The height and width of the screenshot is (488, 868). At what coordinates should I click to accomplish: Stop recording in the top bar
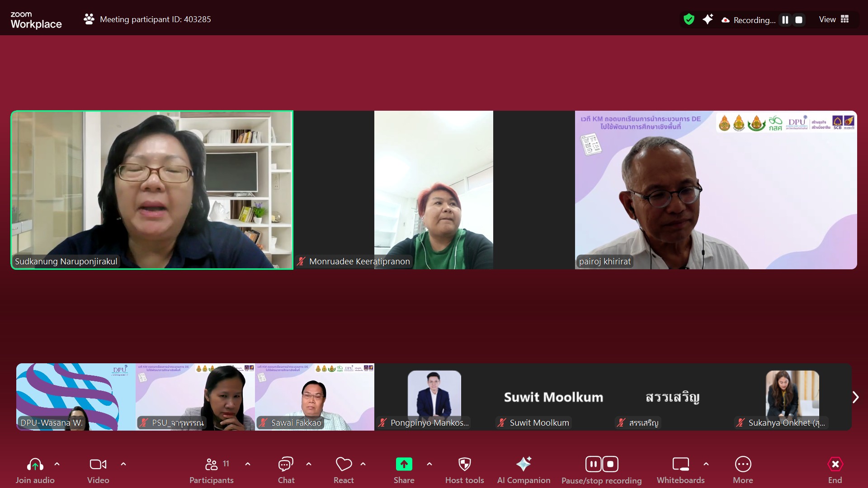(799, 20)
